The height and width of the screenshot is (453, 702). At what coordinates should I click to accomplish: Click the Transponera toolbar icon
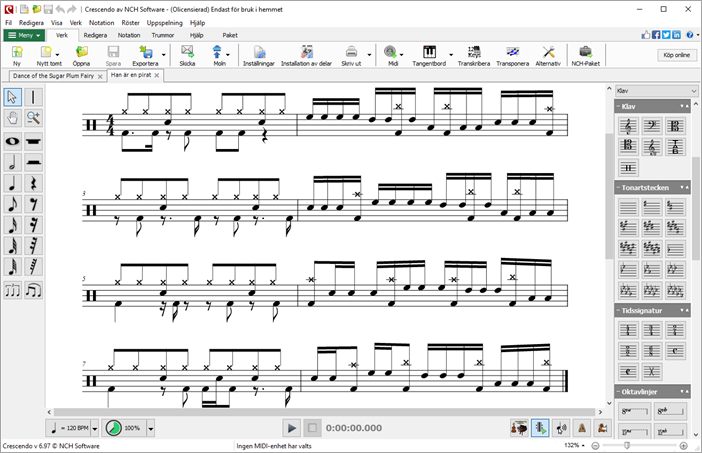point(512,56)
